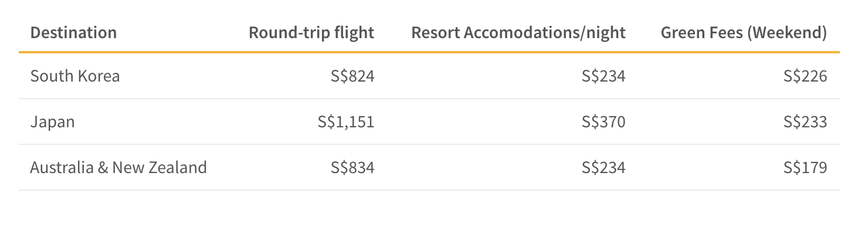Viewport: 868px width, 230px height.
Task: Click South Korea resort rate S$234
Action: pyautogui.click(x=603, y=76)
